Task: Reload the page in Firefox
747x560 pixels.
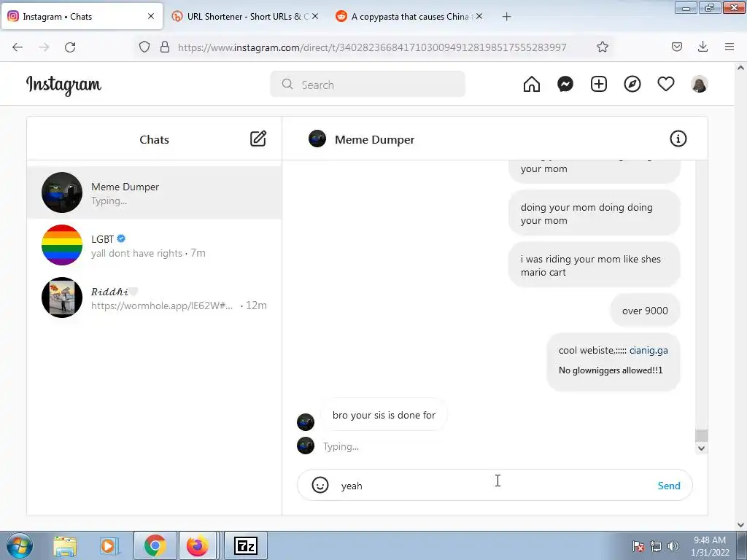Action: coord(70,47)
